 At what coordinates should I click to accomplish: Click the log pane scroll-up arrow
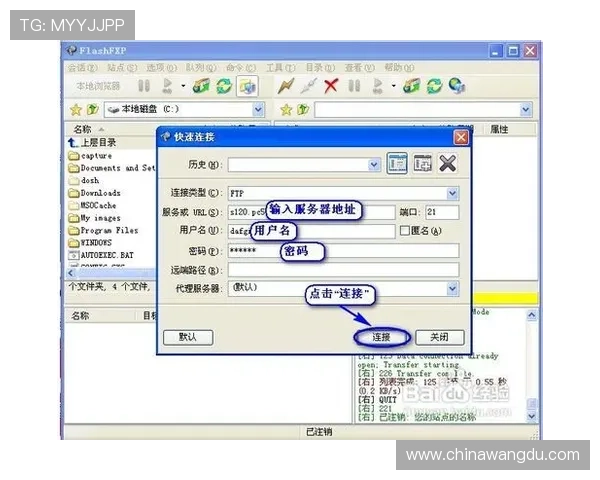point(532,315)
